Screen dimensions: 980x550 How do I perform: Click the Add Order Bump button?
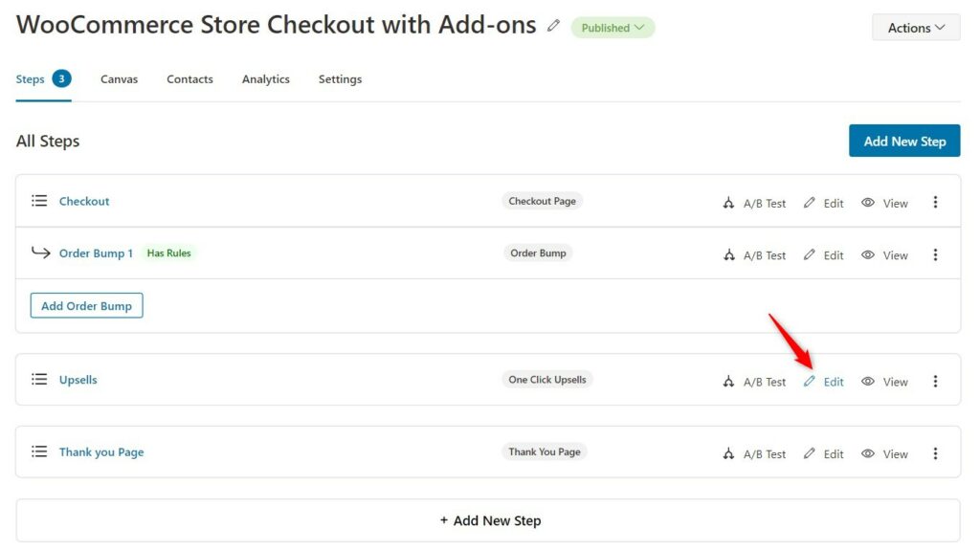tap(86, 306)
